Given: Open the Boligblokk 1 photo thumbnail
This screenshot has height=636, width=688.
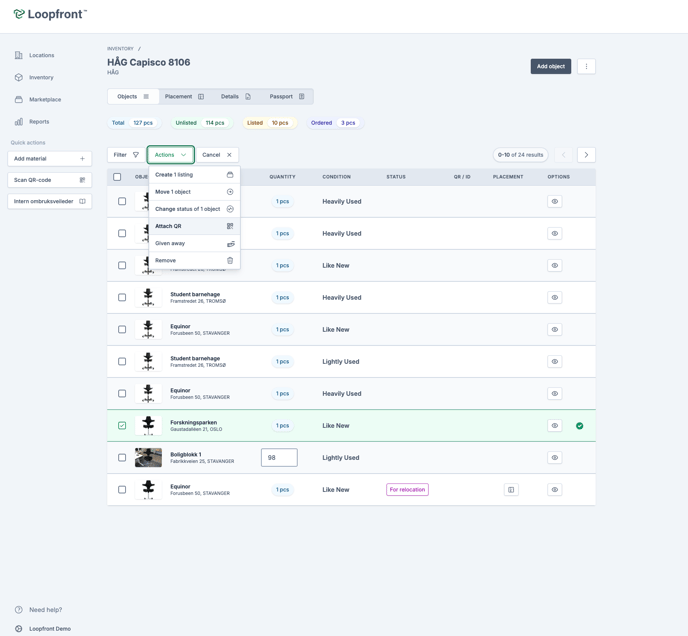Looking at the screenshot, I should tap(148, 457).
